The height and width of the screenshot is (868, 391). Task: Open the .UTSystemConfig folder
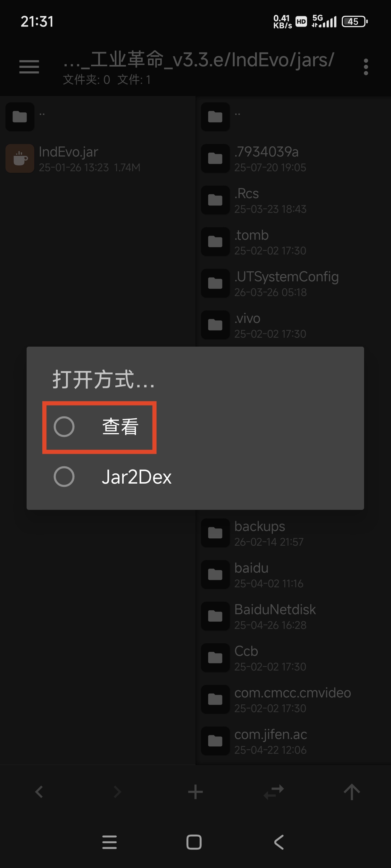[x=293, y=283]
